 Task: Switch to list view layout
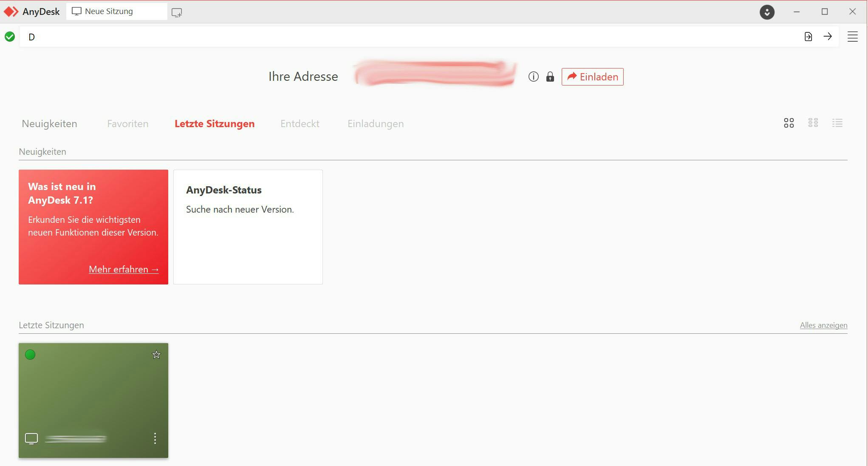837,123
